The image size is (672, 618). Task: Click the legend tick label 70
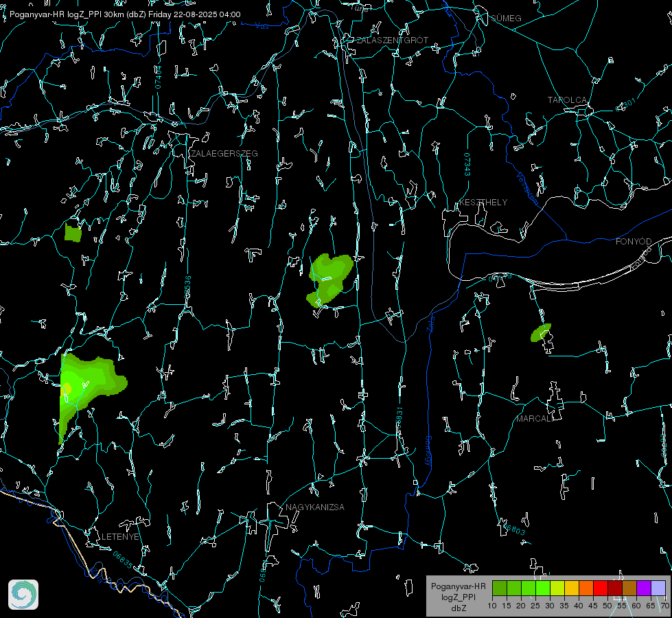point(665,606)
